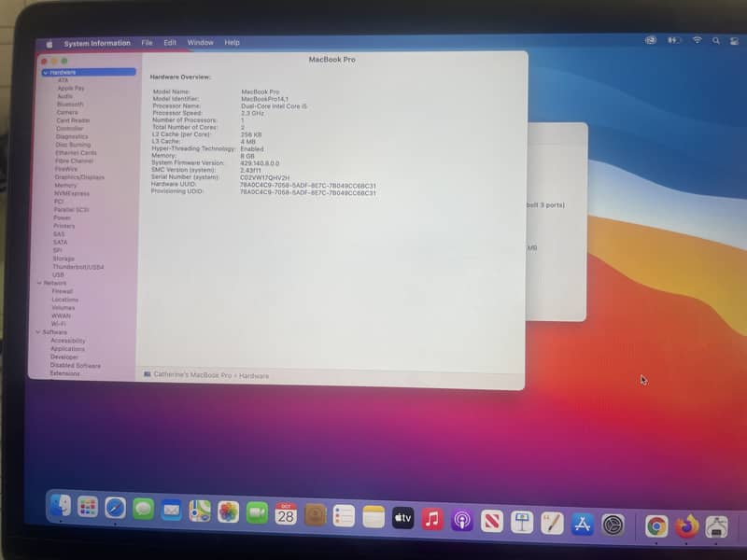Viewport: 747px width, 560px height.
Task: Select Firewall under Network
Action: (62, 291)
